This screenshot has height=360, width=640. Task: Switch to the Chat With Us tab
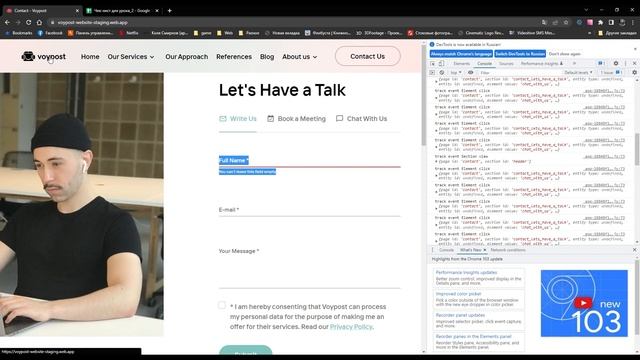click(361, 119)
